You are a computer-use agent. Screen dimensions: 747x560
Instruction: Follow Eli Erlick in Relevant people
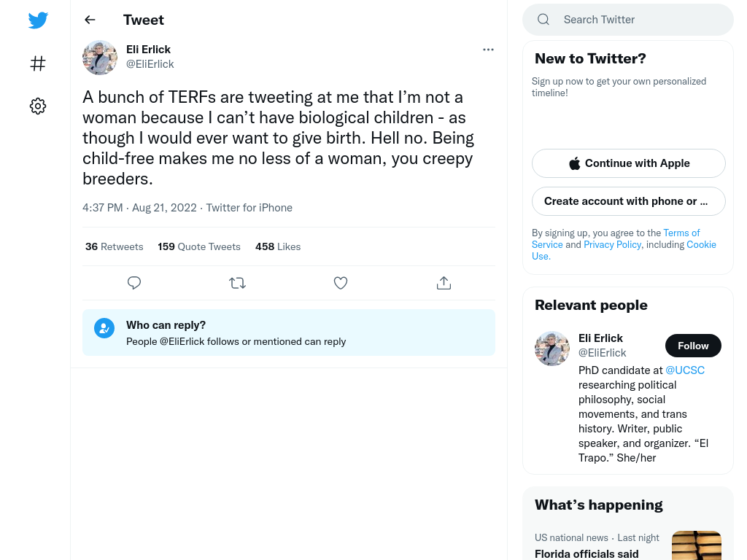(693, 346)
